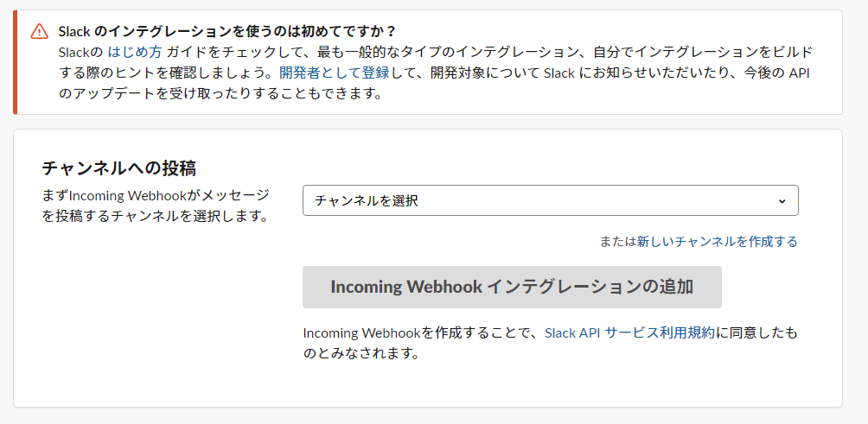
Task: Open the Slack API サービス利用規約 link
Action: (x=629, y=332)
